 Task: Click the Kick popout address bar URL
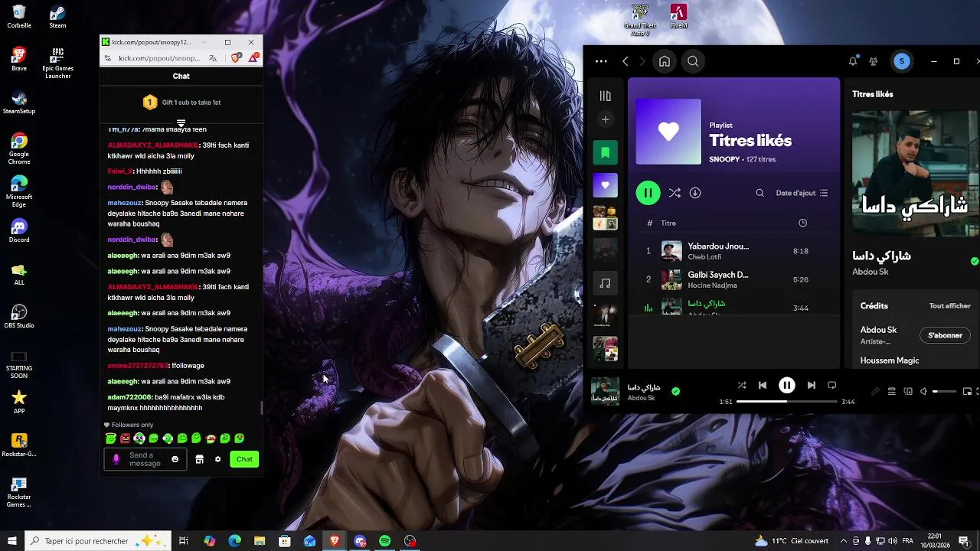(159, 58)
